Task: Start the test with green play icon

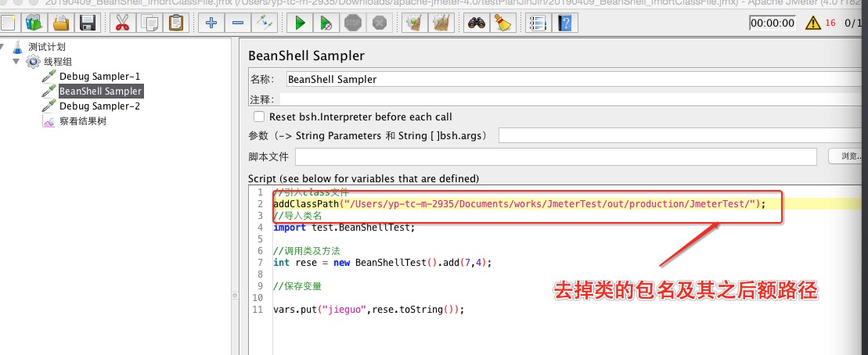Action: [x=300, y=23]
